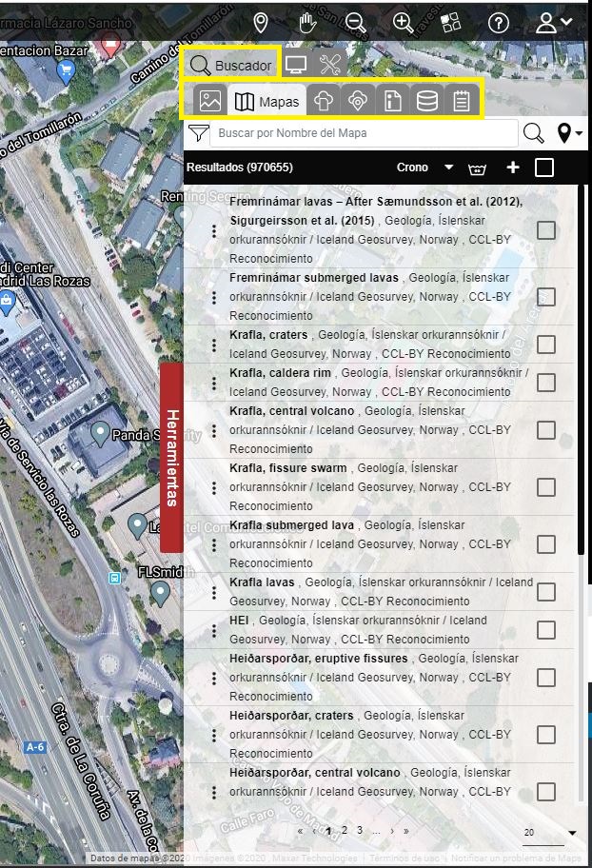Open the database tab icon
This screenshot has height=868, width=592.
click(x=427, y=101)
